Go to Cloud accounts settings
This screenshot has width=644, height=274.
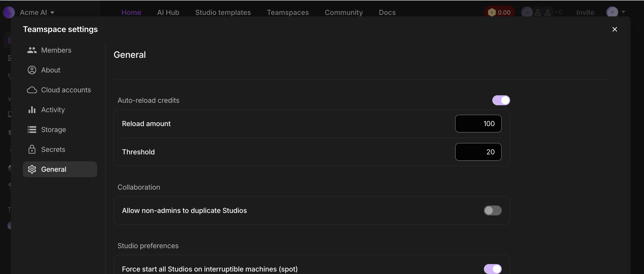pyautogui.click(x=60, y=90)
